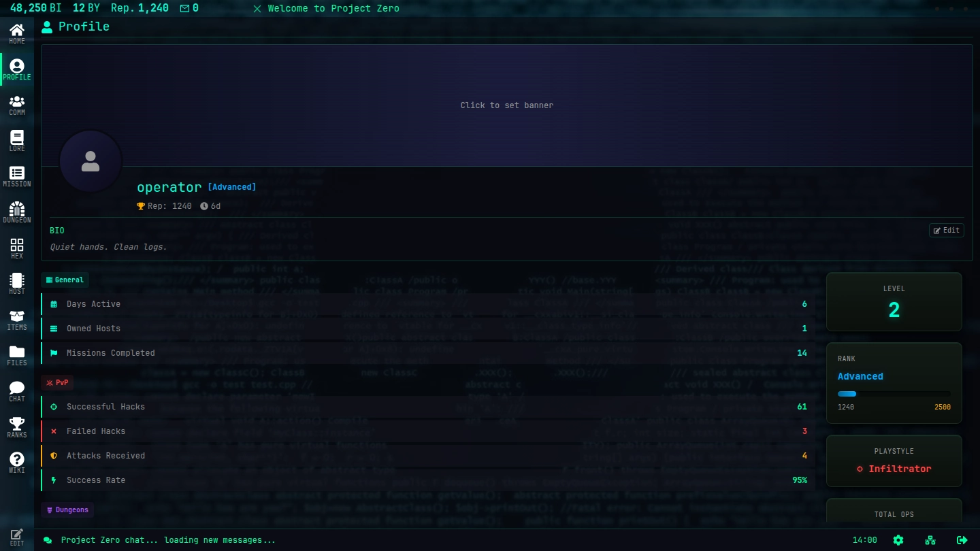Select the General stats section header

tap(65, 280)
